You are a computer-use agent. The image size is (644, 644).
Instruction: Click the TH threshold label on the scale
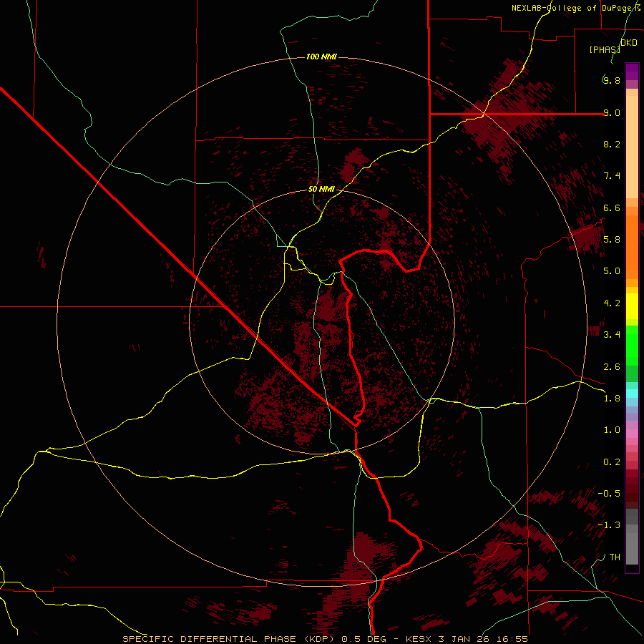point(615,557)
